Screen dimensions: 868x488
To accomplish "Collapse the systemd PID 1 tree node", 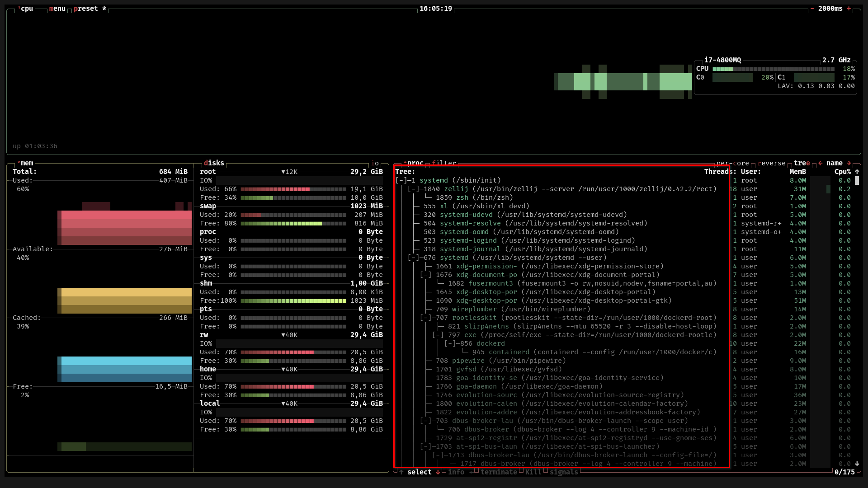I will (x=401, y=180).
